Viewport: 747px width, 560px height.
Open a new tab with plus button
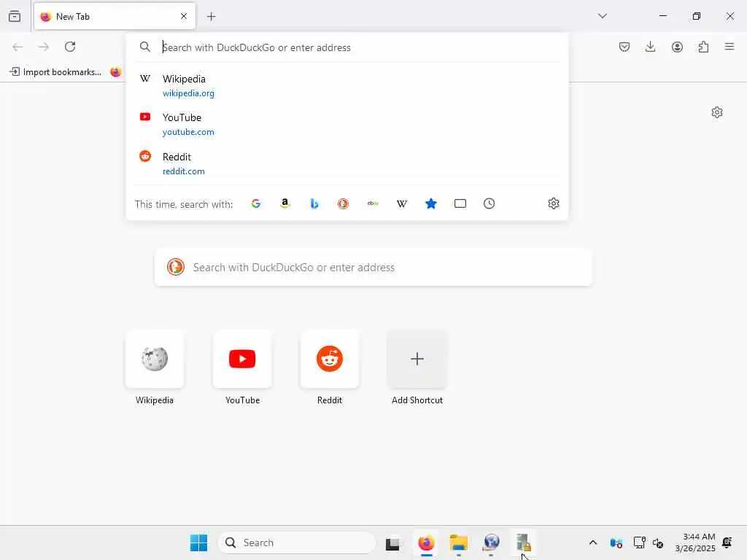pos(211,17)
